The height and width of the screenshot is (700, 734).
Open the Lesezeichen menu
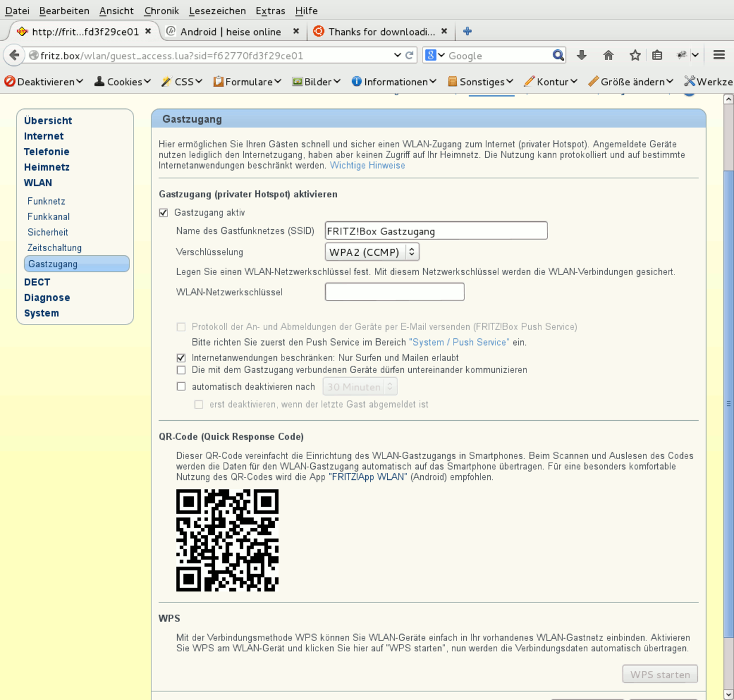click(x=217, y=10)
